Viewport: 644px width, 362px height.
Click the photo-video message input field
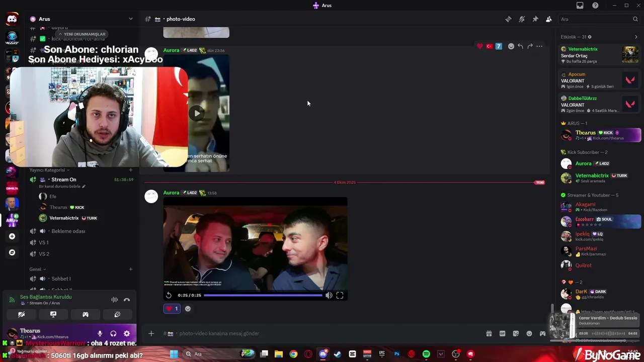(322, 333)
